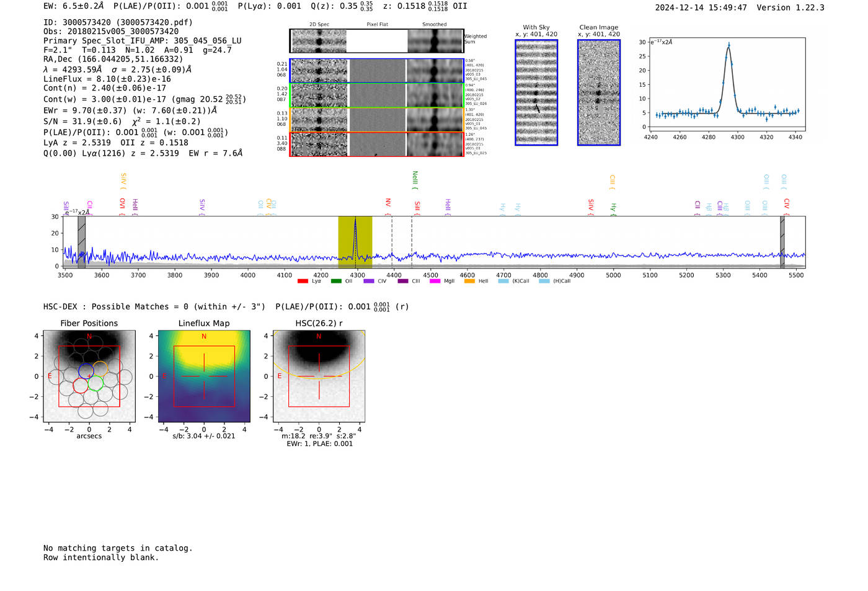Click the z: 0.1518 OII header value
Screen dimensions: 868x591
pyautogui.click(x=425, y=6)
